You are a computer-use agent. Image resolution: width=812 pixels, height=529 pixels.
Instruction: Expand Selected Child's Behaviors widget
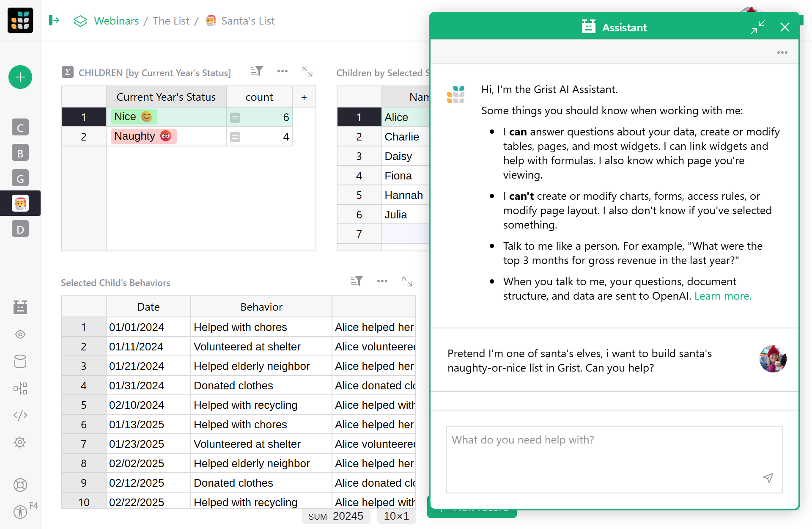point(407,281)
